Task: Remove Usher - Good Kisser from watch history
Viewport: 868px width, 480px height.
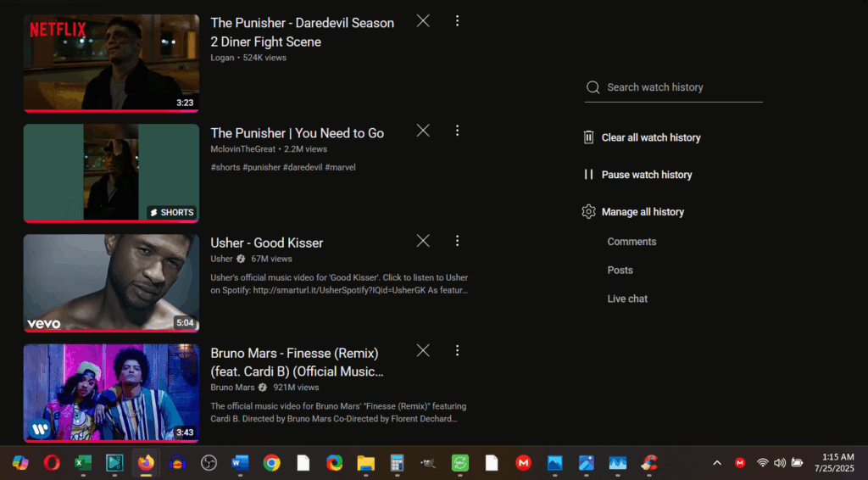Action: click(x=423, y=241)
